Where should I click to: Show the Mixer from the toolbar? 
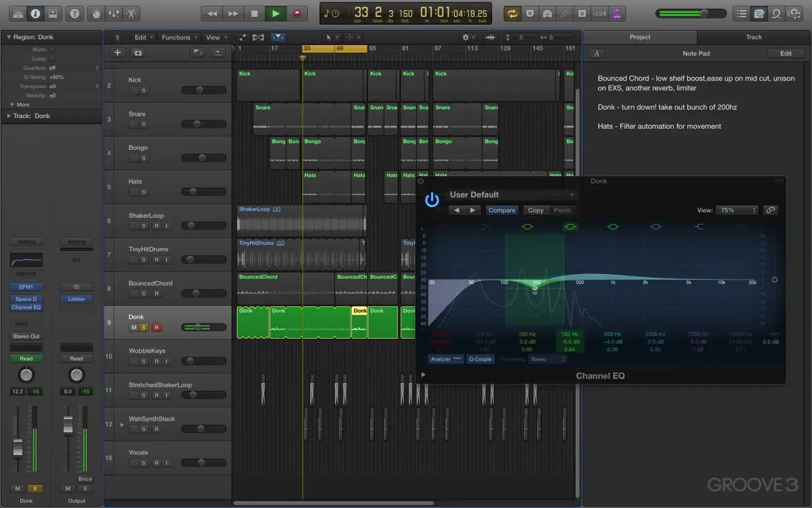click(114, 14)
